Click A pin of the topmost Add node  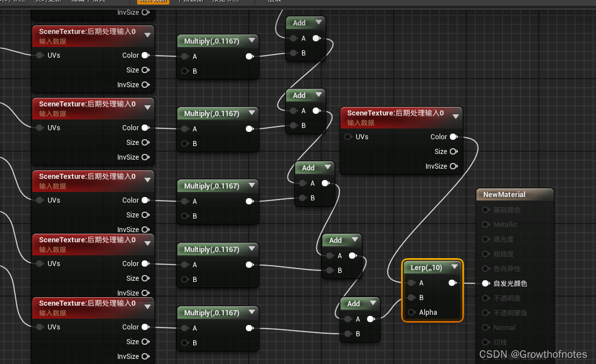[293, 38]
